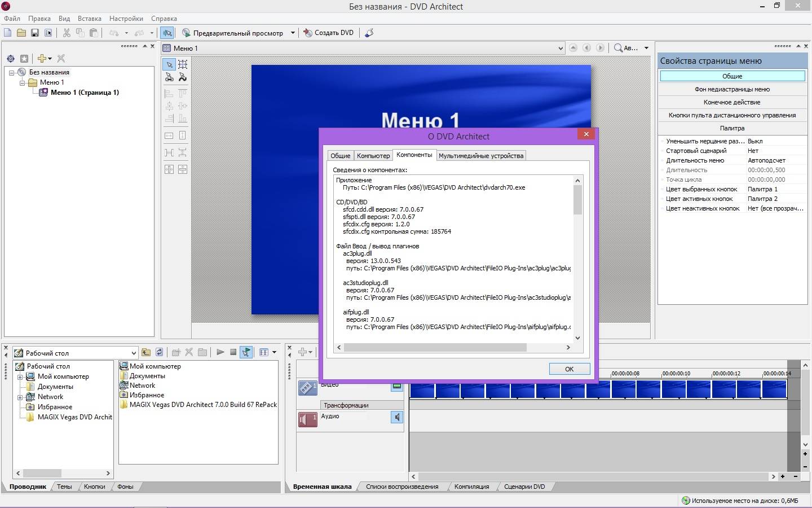Collapse the Меню 1 tree node
This screenshot has width=812, height=508.
tap(23, 82)
